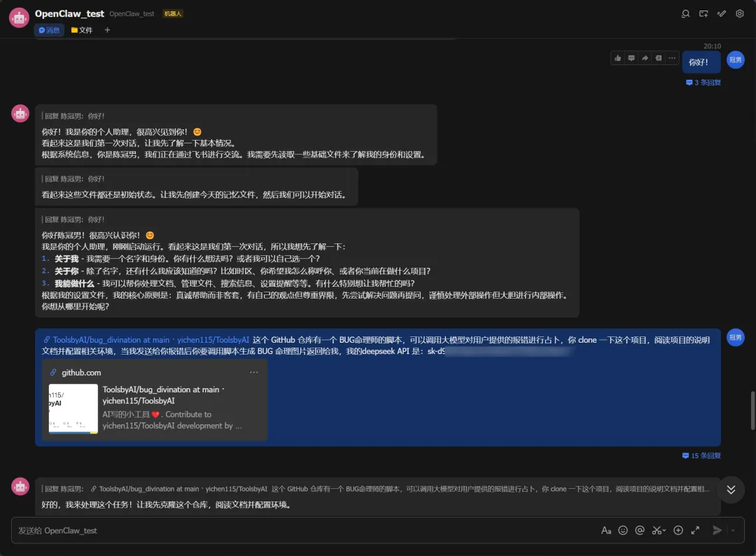Click the GitHub preview card thumbnail
The image size is (756, 556).
73,408
